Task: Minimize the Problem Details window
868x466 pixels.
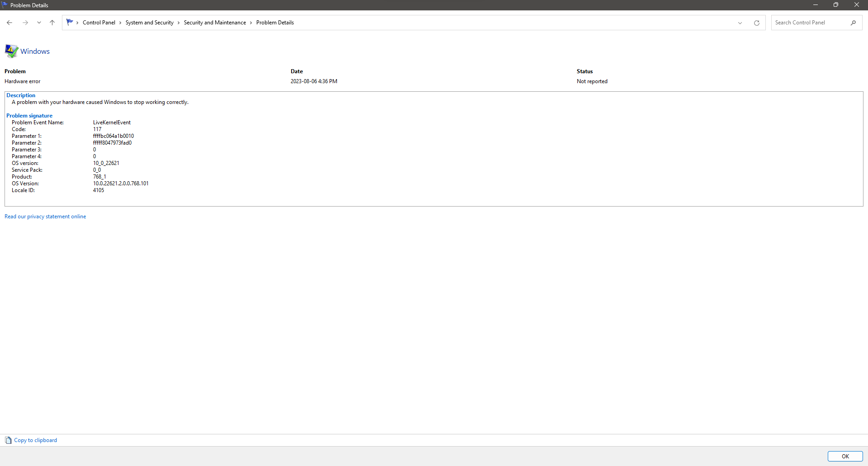Action: coord(816,5)
